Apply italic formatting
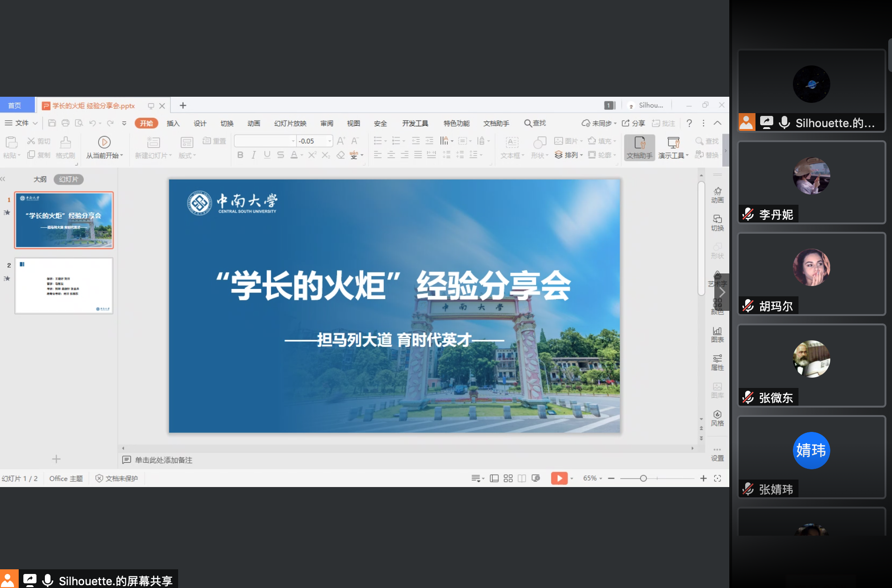This screenshot has height=588, width=892. pyautogui.click(x=253, y=155)
